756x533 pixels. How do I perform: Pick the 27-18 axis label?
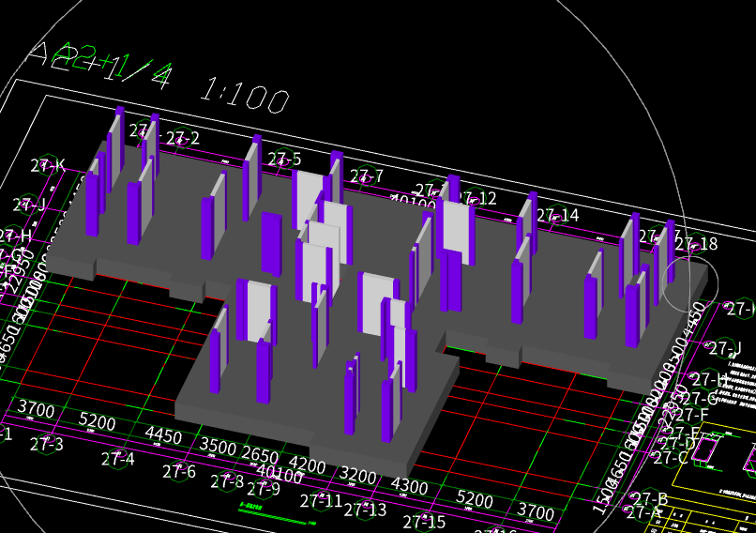point(696,244)
